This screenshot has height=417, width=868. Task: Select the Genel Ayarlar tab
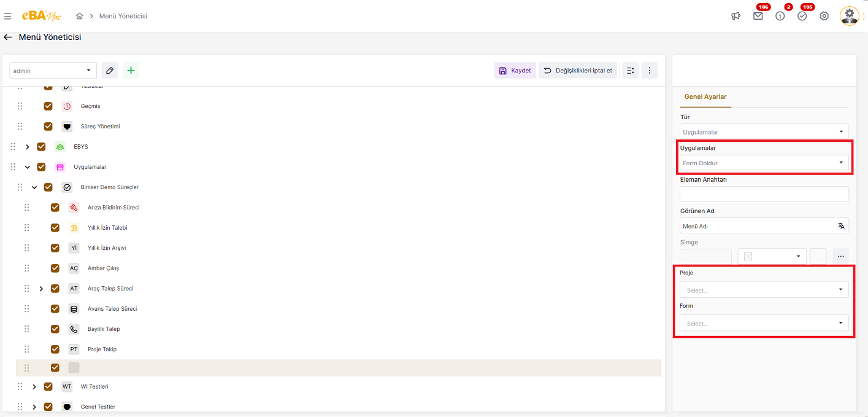(x=705, y=97)
